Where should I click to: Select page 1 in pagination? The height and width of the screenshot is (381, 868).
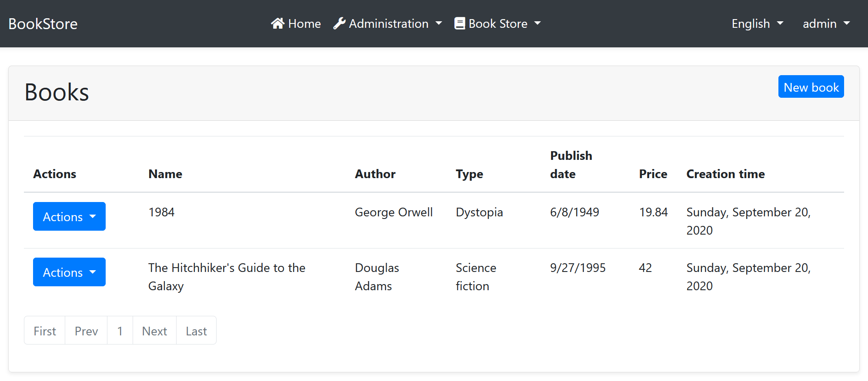click(120, 331)
